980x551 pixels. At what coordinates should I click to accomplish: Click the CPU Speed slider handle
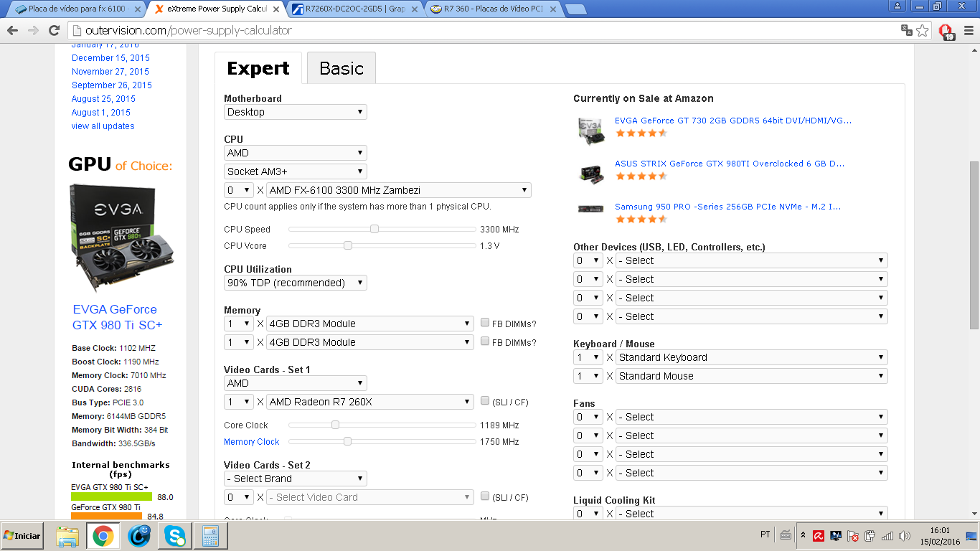pyautogui.click(x=374, y=229)
